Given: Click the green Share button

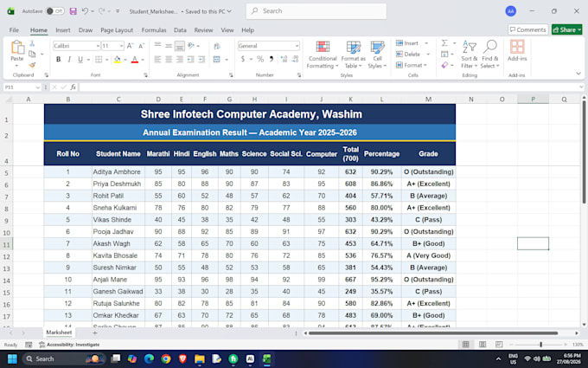Looking at the screenshot, I should click(566, 29).
